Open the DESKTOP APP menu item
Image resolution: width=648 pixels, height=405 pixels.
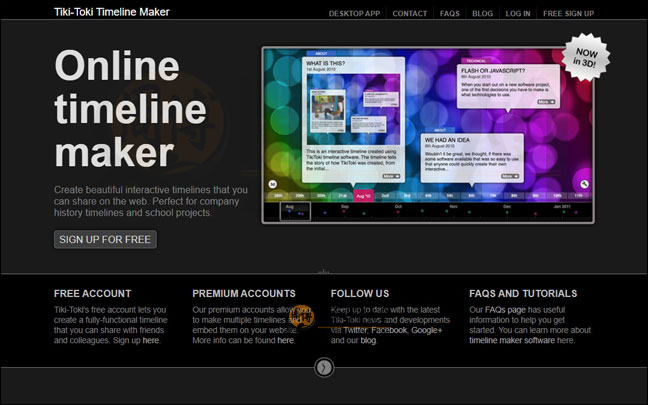coord(354,14)
